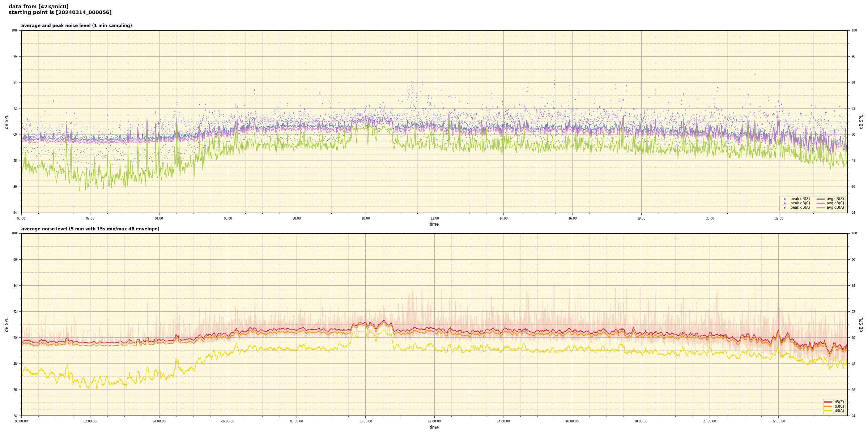The image size is (868, 434).
Task: Click the right 'dB SPL' label of upper chart
Action: point(861,122)
